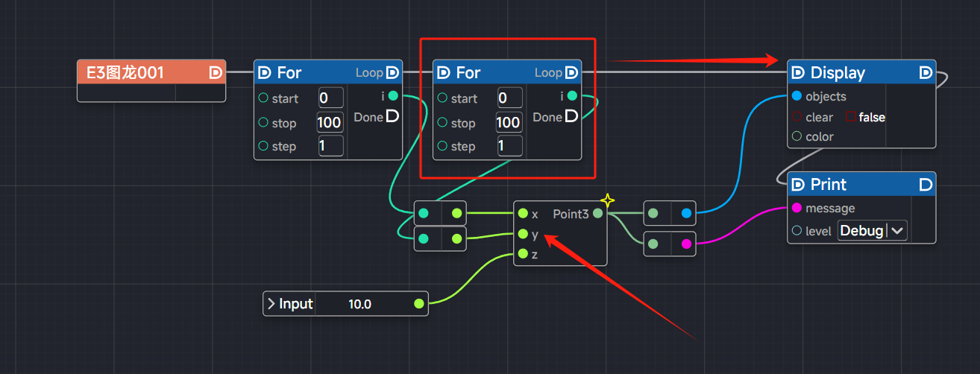The image size is (980, 374).
Task: Click the clear input port on Display node
Action: [797, 117]
